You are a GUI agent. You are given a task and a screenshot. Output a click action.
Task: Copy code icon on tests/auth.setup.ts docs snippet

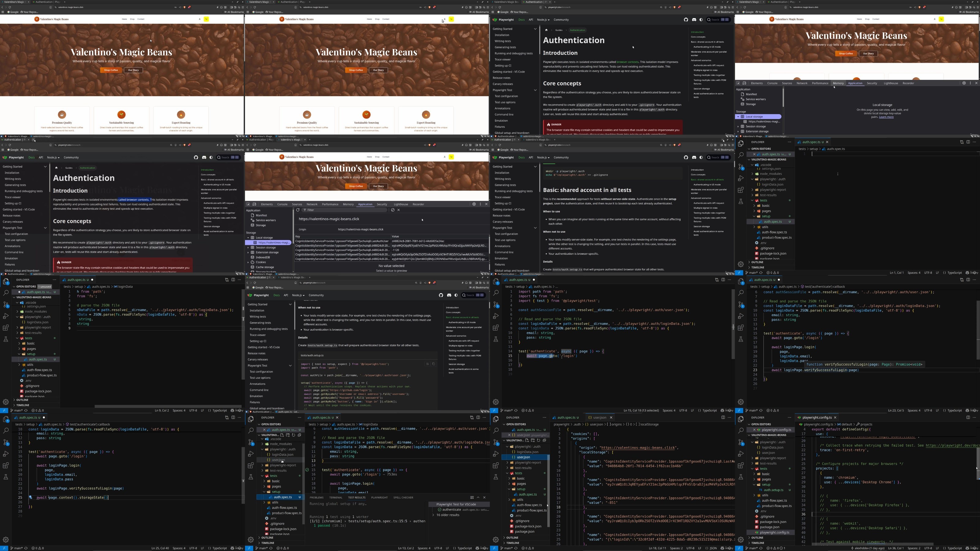pyautogui.click(x=433, y=364)
